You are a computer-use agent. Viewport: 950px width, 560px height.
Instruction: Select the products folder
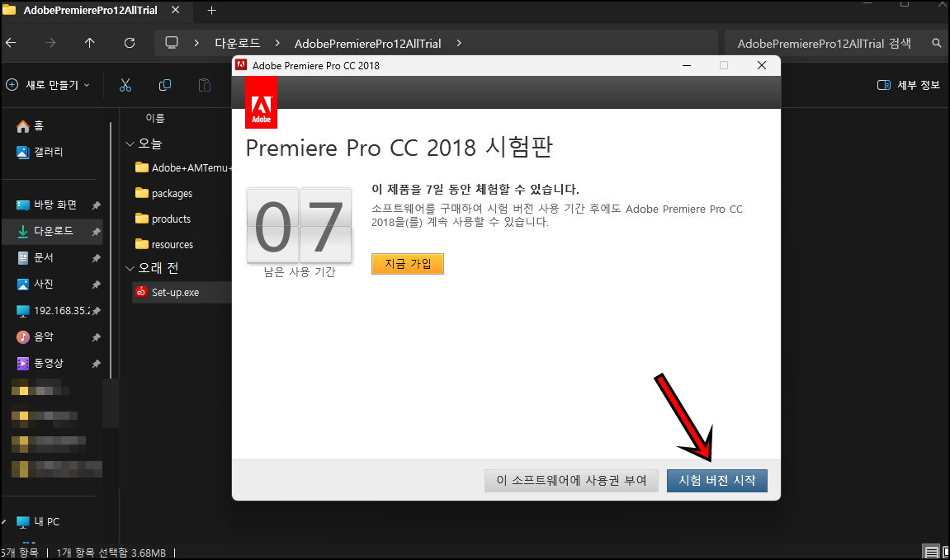[163, 219]
